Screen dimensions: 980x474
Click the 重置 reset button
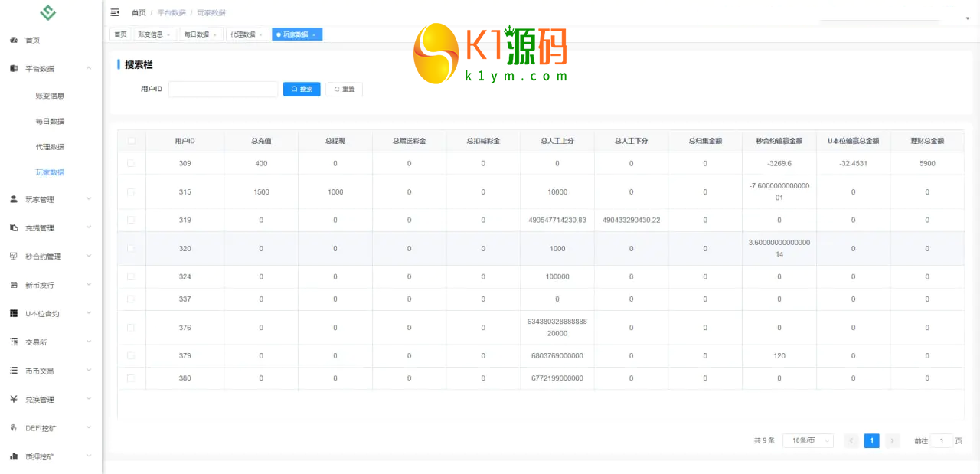[x=344, y=90]
